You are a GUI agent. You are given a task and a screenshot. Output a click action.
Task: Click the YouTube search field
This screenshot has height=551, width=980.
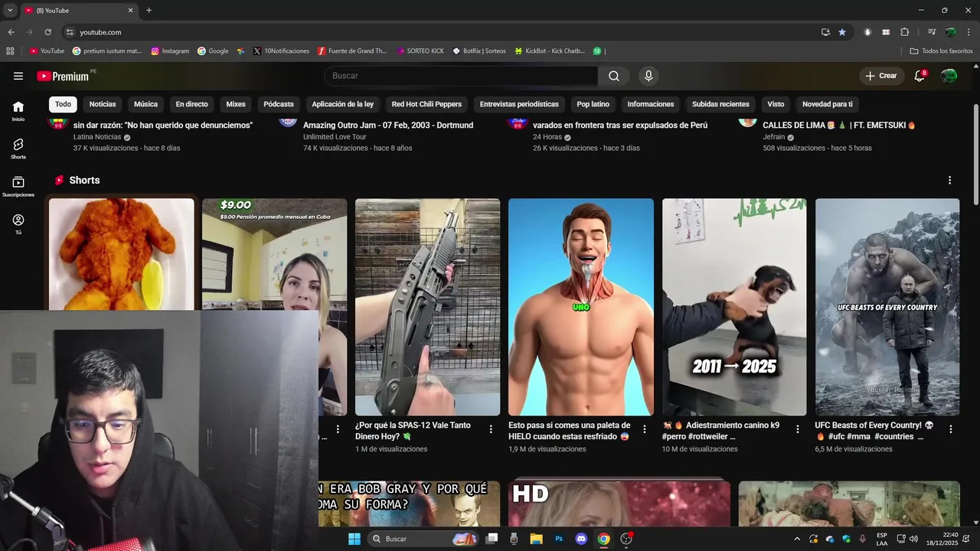461,76
